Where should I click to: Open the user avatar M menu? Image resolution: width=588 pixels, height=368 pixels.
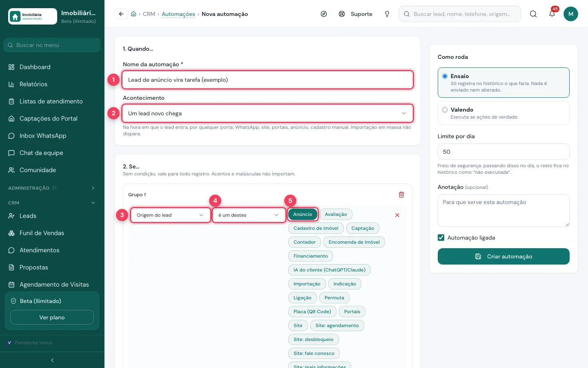point(571,14)
